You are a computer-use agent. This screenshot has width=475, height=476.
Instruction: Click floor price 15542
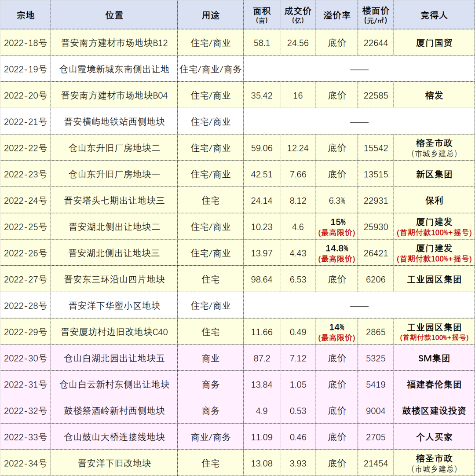[376, 148]
